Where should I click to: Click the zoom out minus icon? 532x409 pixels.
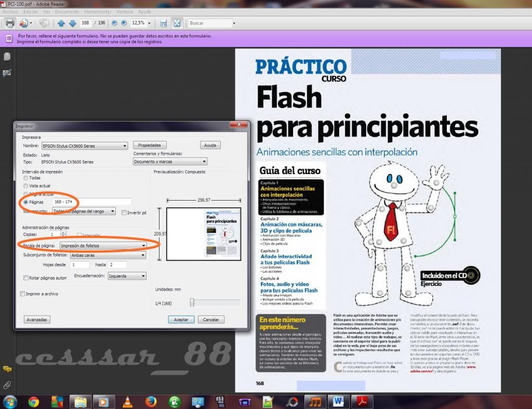(x=114, y=23)
